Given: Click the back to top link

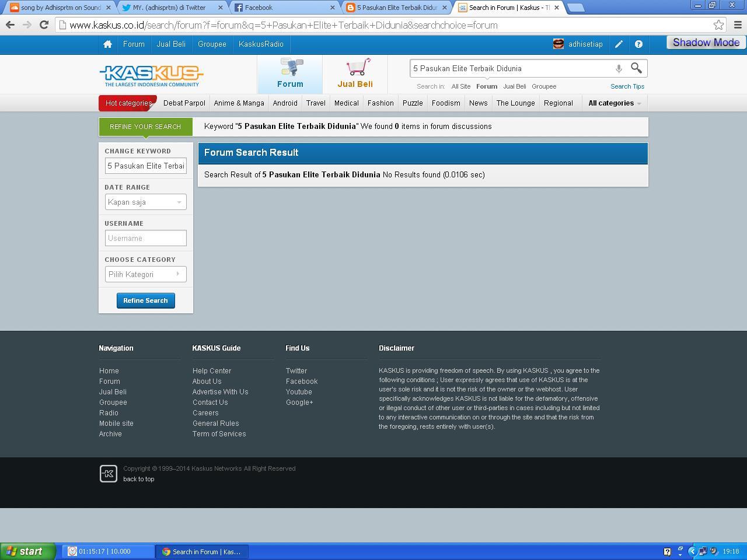Looking at the screenshot, I should pyautogui.click(x=139, y=479).
